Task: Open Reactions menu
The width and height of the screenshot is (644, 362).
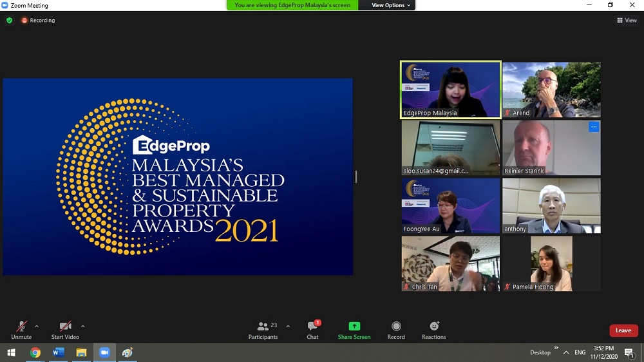Action: 433,330
